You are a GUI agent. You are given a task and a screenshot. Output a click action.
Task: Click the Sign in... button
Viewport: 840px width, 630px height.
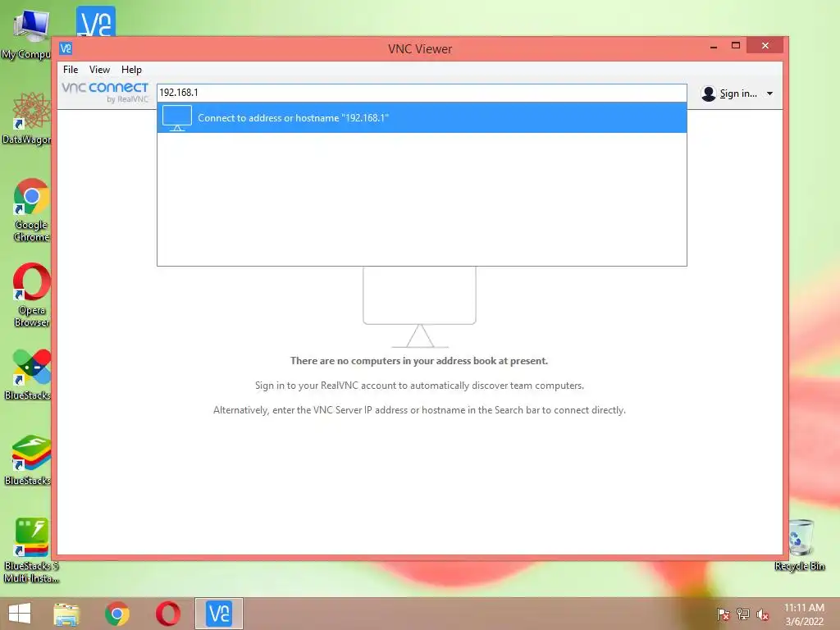pyautogui.click(x=738, y=94)
